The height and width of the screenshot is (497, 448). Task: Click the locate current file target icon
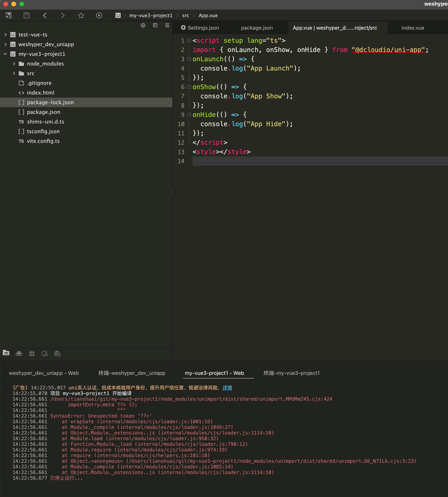[x=143, y=25]
